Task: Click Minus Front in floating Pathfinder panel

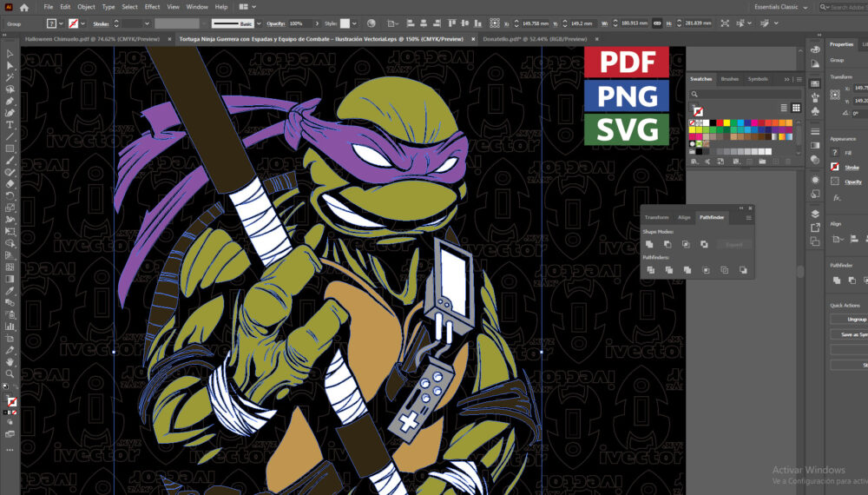Action: tap(667, 244)
